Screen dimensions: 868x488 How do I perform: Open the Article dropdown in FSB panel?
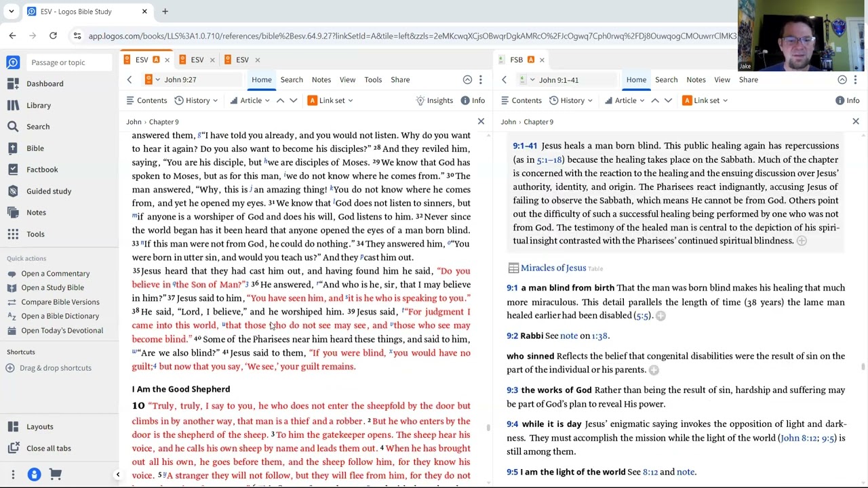[625, 100]
